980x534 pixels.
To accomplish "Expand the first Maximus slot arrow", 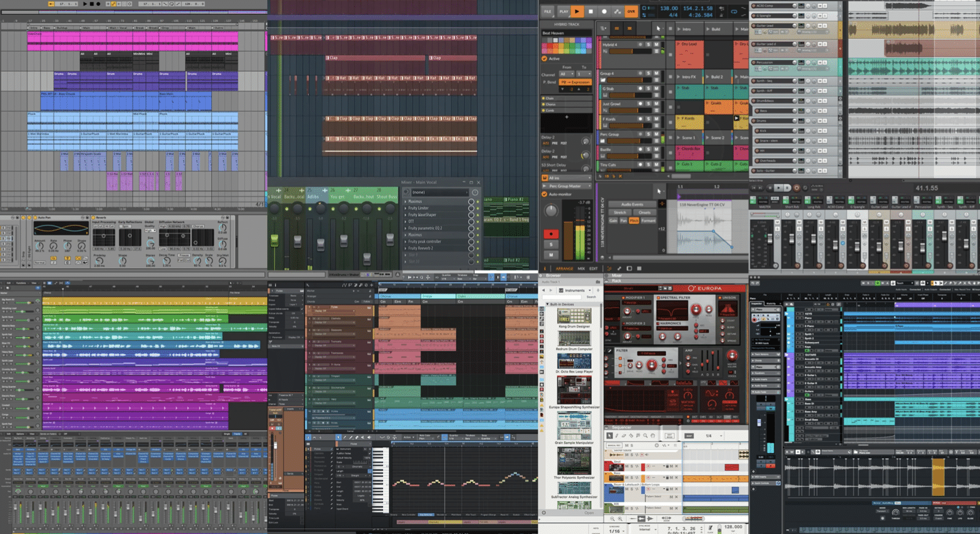I will 405,201.
